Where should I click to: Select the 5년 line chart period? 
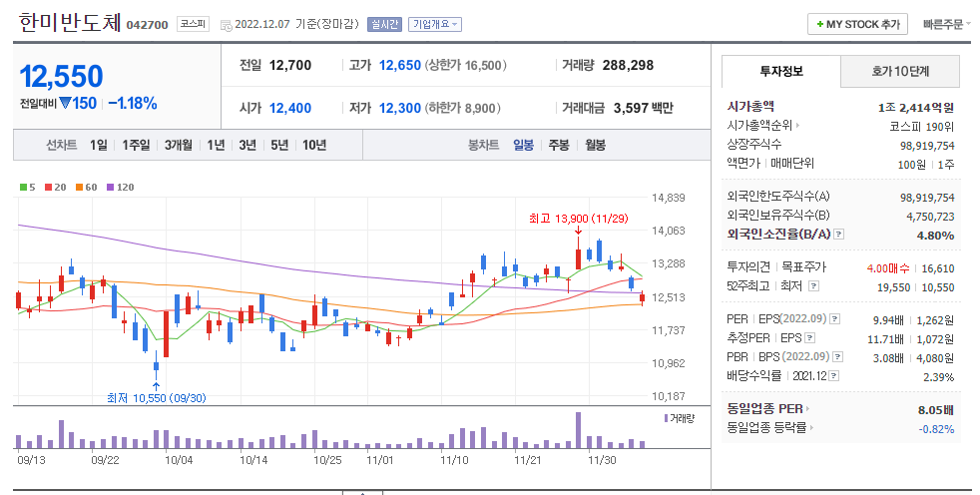click(x=279, y=145)
